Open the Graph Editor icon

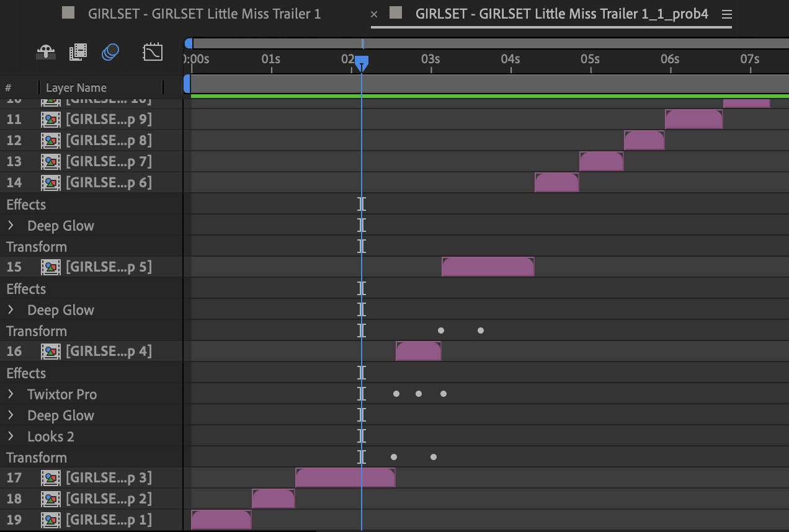coord(153,52)
